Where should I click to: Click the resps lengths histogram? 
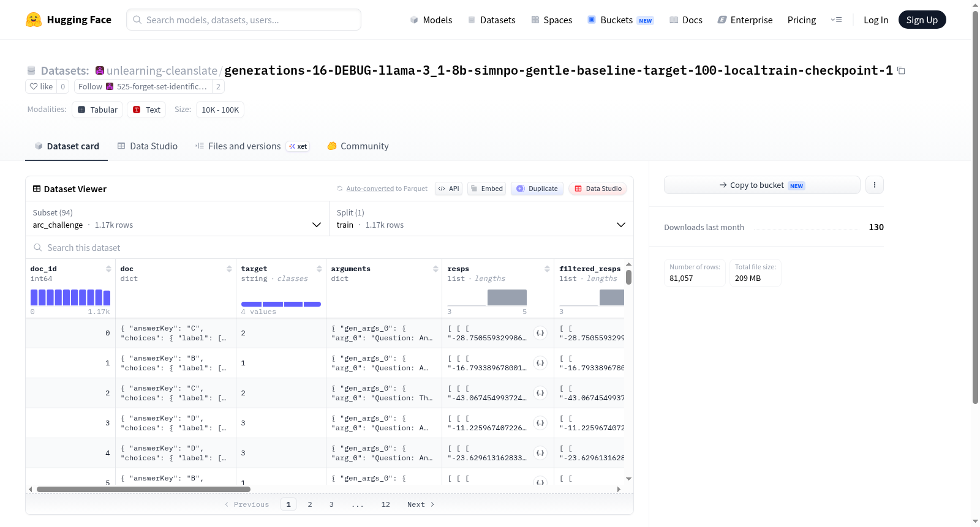[488, 297]
